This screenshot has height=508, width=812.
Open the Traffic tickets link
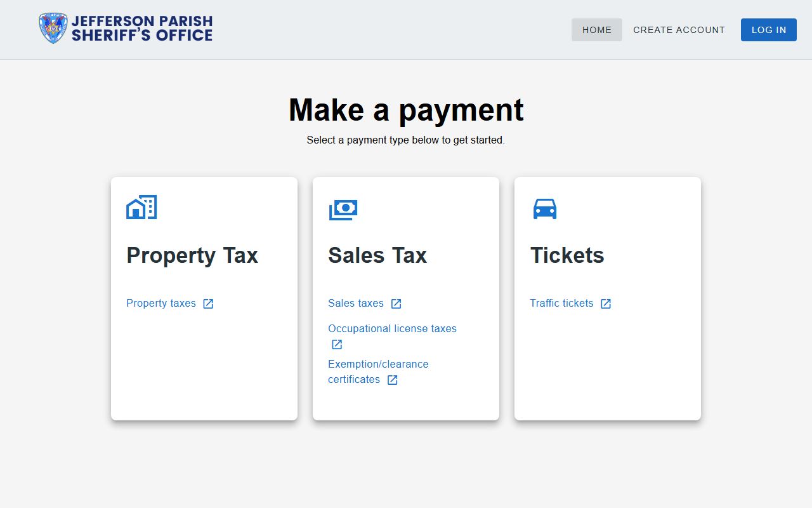tap(561, 303)
